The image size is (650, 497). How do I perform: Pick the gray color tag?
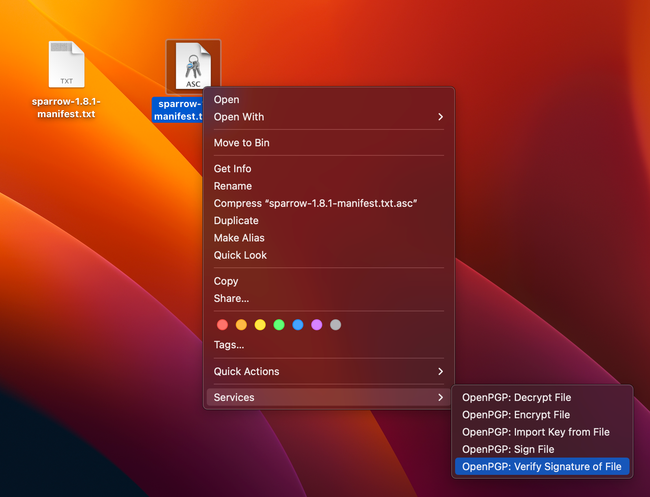(336, 325)
